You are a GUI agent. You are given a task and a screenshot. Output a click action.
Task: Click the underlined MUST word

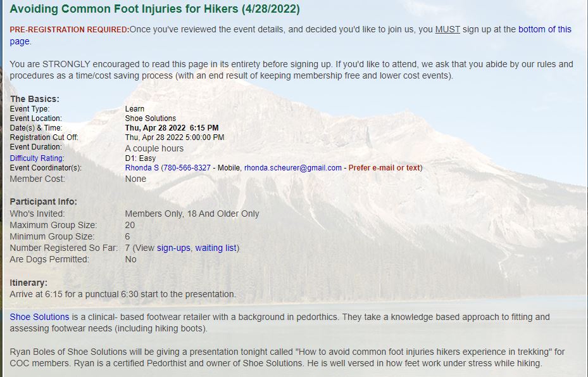pos(447,29)
